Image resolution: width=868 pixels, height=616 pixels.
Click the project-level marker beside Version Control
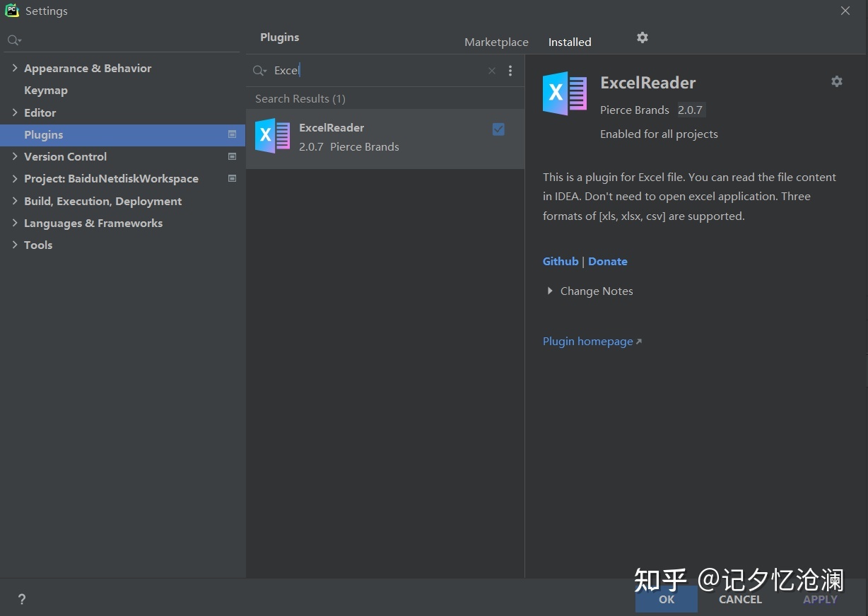232,156
